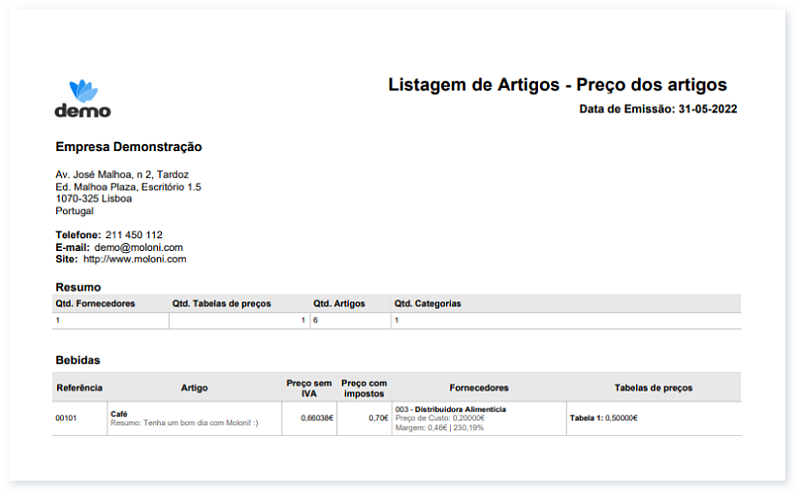The image size is (800, 496).
Task: Click the Qtd. Artigos value 6
Action: pos(315,320)
